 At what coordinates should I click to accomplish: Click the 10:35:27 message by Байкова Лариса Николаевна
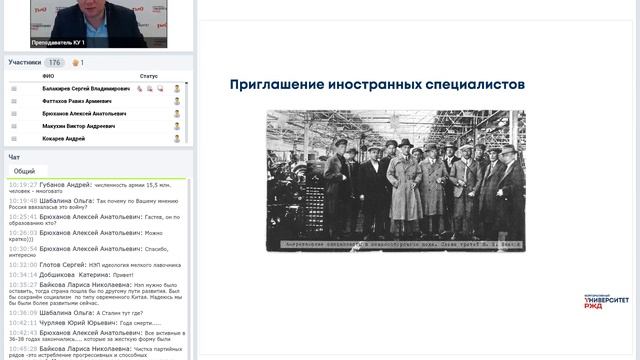click(x=96, y=294)
